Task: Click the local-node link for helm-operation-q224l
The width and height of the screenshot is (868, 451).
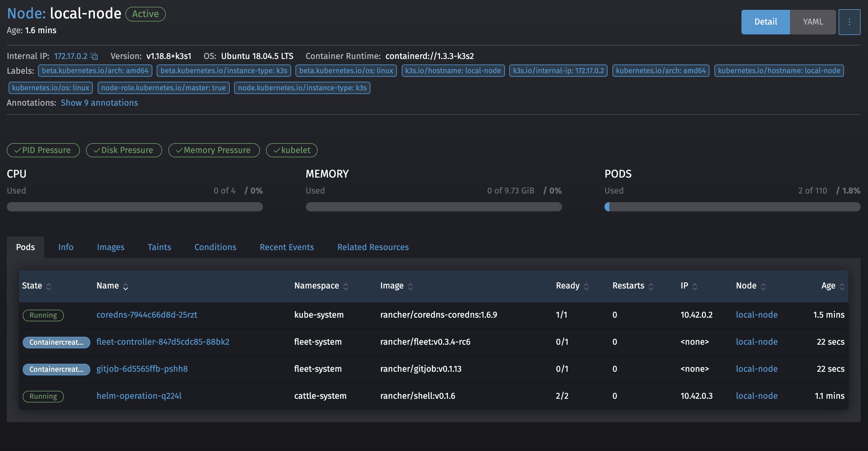Action: (757, 396)
